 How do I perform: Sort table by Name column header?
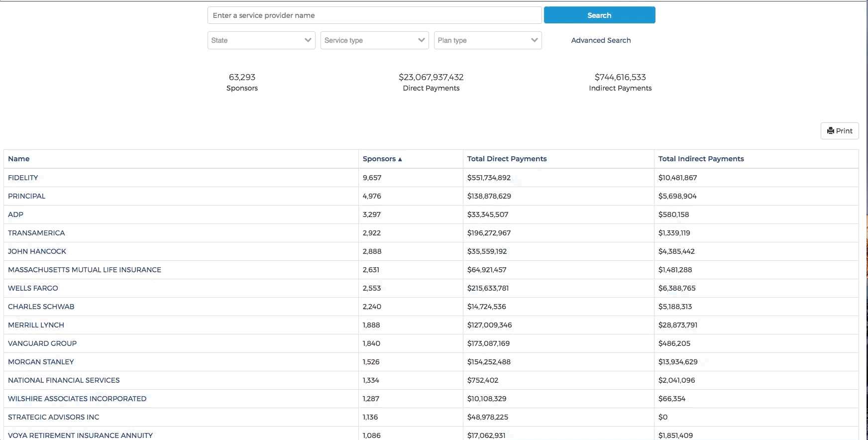click(x=19, y=159)
